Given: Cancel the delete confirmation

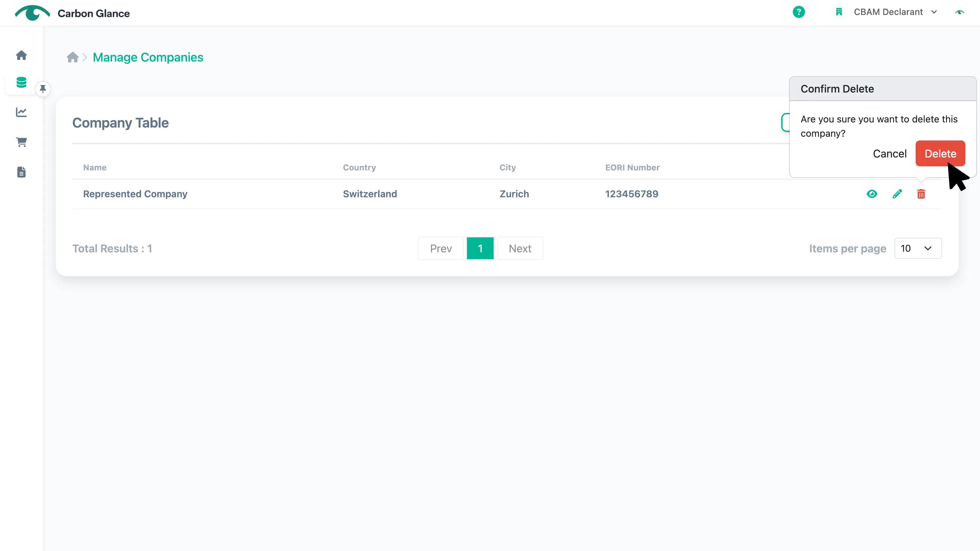Looking at the screenshot, I should point(889,153).
